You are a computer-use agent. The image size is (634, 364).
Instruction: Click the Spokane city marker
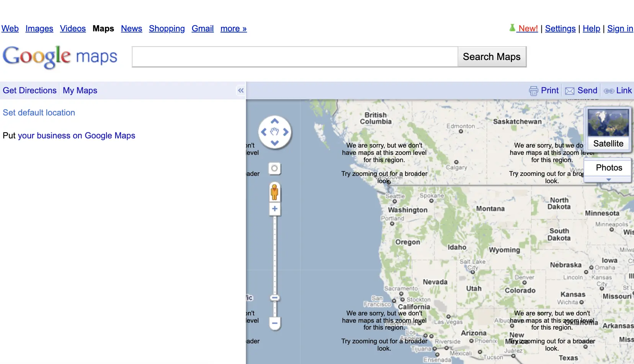point(431,201)
